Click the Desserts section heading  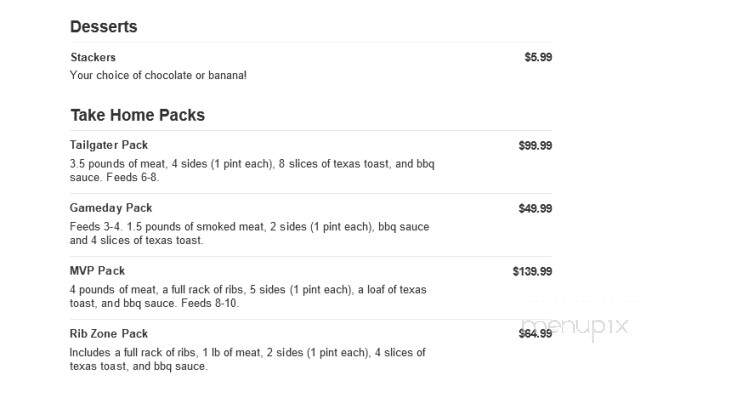pyautogui.click(x=103, y=26)
